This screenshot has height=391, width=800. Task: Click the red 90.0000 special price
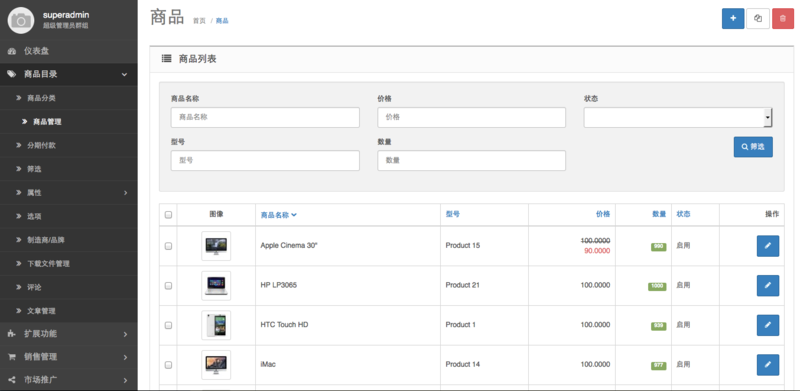[x=597, y=251]
